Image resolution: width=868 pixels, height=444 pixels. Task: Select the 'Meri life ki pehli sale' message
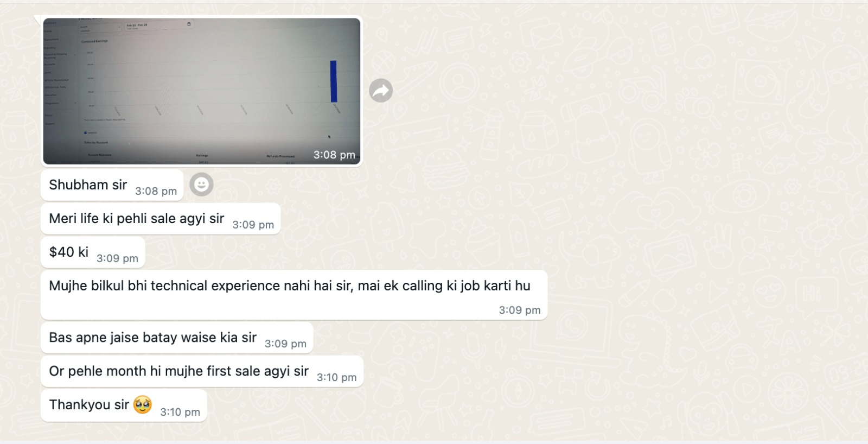click(x=161, y=219)
